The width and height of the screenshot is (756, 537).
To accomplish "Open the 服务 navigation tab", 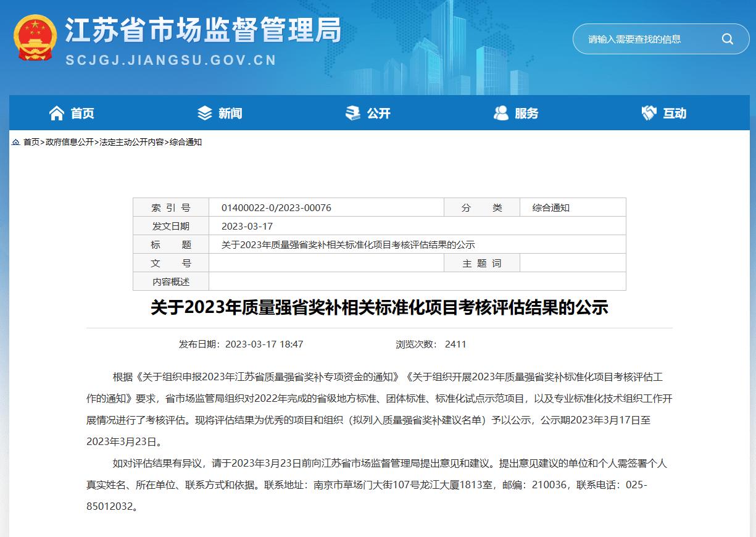I will 516,113.
